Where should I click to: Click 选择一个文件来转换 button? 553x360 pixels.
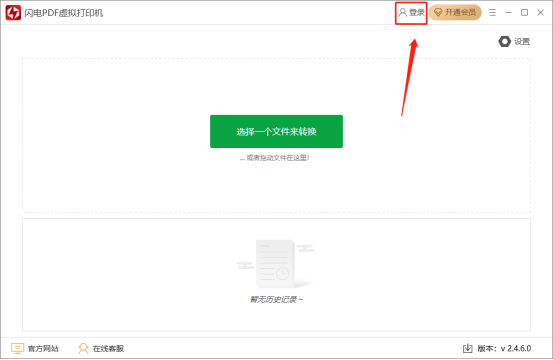click(276, 132)
